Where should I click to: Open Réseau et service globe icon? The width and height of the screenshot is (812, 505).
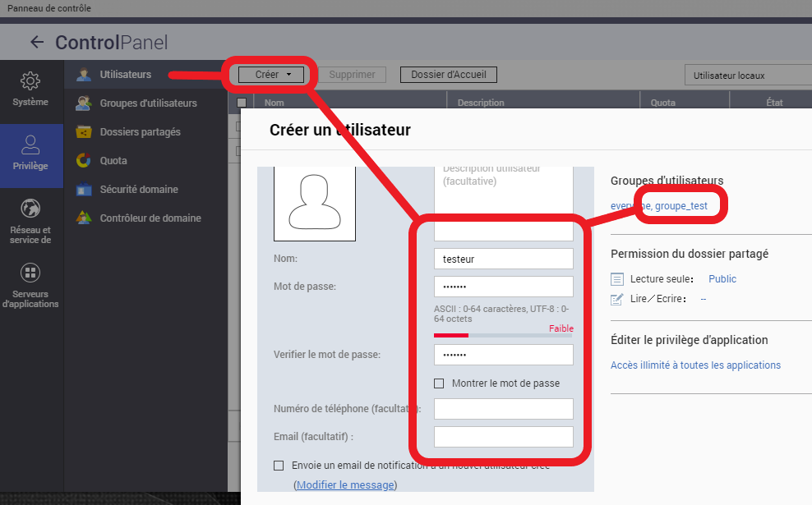point(30,209)
